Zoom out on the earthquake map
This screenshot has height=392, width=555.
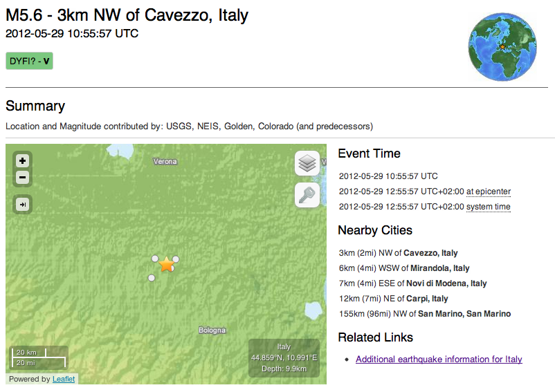23,177
